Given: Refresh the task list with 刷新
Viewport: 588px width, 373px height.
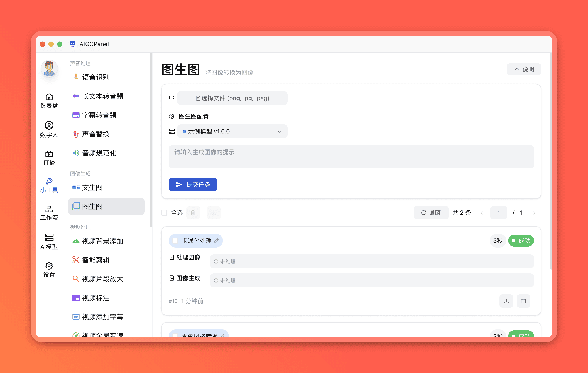Looking at the screenshot, I should (x=431, y=212).
